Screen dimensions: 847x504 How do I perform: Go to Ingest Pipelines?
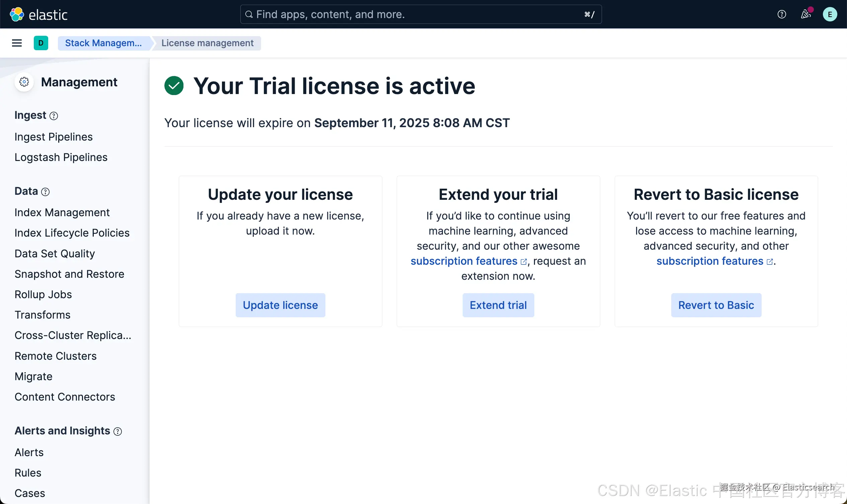[x=53, y=137]
